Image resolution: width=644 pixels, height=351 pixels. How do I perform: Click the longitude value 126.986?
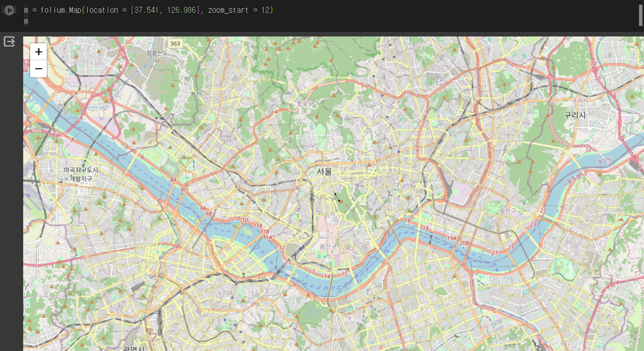click(181, 10)
